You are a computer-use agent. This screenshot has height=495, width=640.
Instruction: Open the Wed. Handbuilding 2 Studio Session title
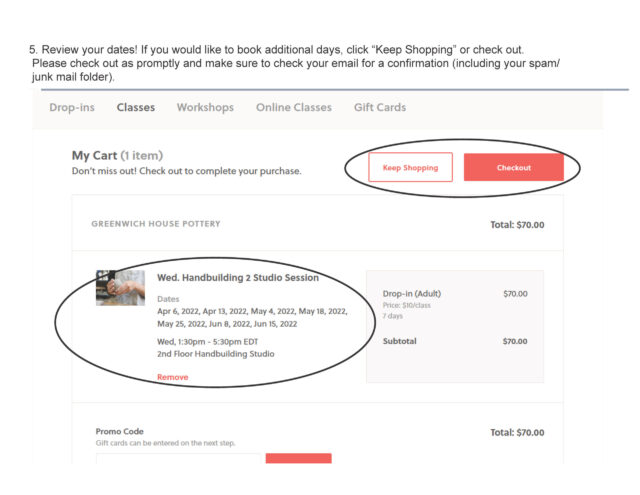[x=238, y=278]
